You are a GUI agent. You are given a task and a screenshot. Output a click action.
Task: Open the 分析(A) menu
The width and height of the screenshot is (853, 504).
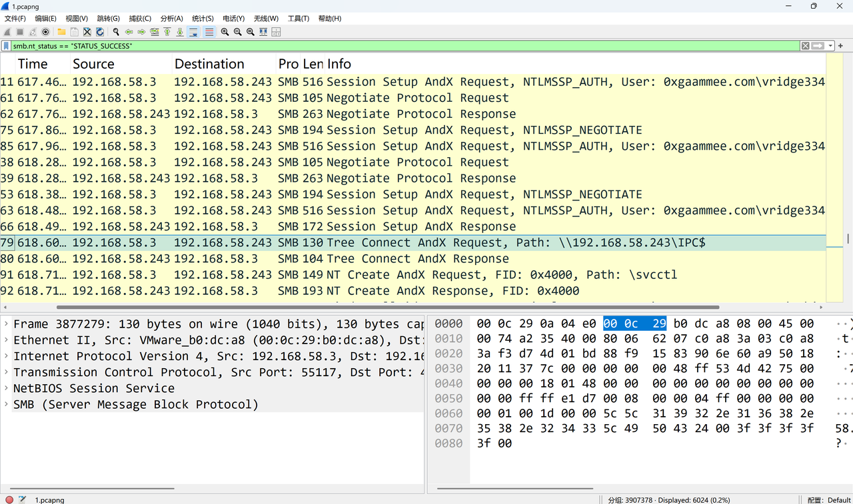click(171, 19)
